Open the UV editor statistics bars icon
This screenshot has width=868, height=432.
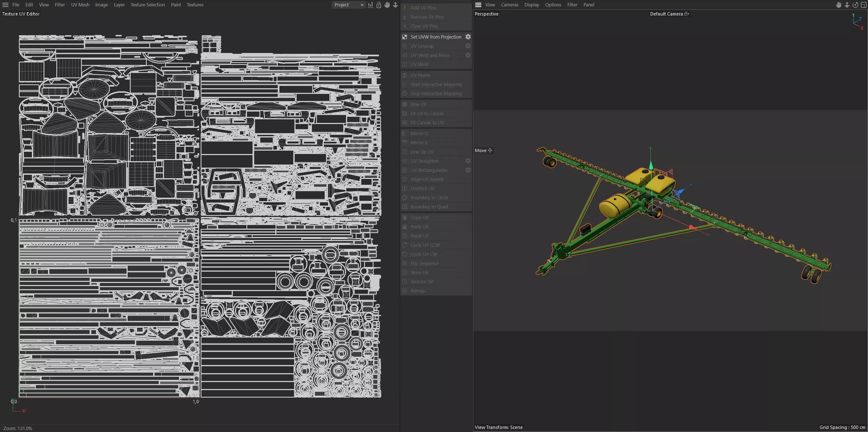point(370,5)
